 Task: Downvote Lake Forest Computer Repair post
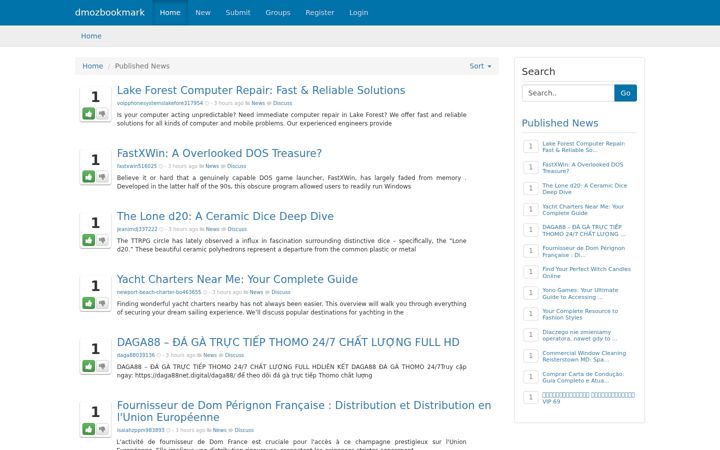[102, 113]
